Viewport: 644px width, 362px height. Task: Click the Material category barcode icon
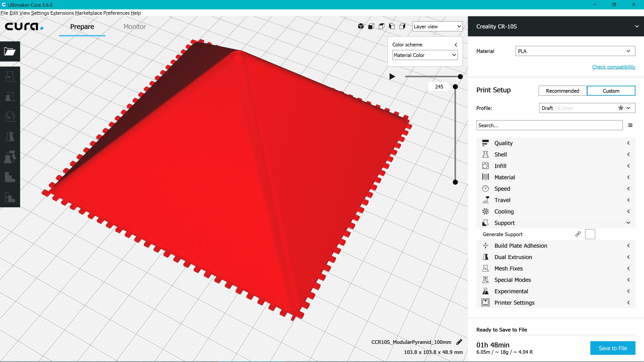click(485, 177)
